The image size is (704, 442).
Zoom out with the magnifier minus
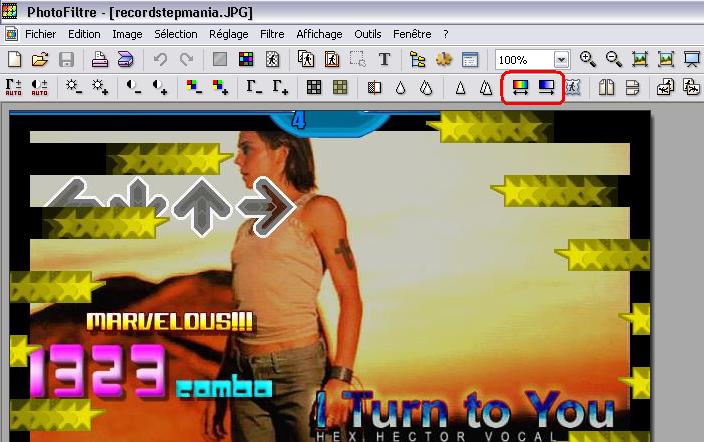613,59
